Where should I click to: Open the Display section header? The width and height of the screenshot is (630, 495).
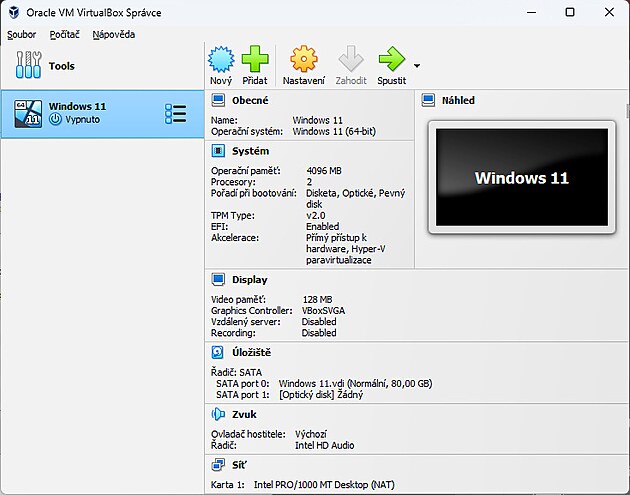tap(249, 280)
